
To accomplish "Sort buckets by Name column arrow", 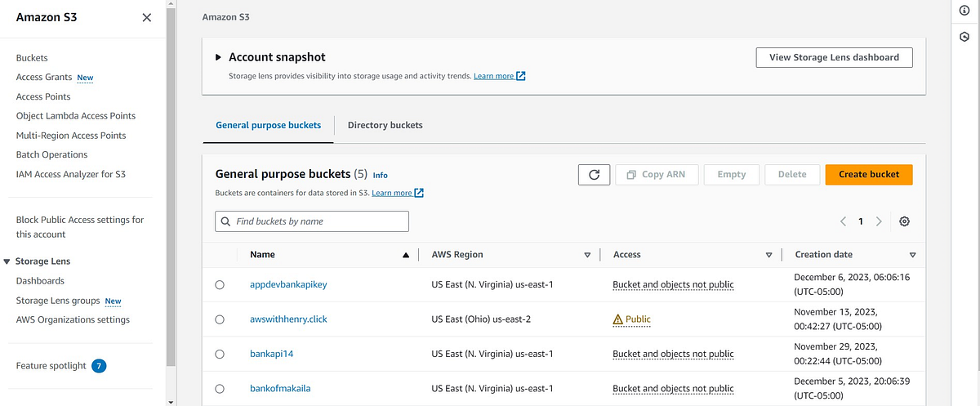I will tap(406, 255).
